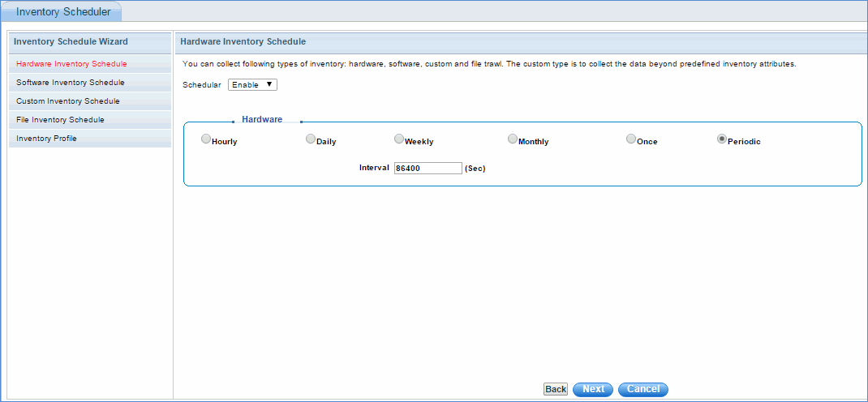868x402 pixels.
Task: Select the Weekly radio button
Action: tap(399, 139)
